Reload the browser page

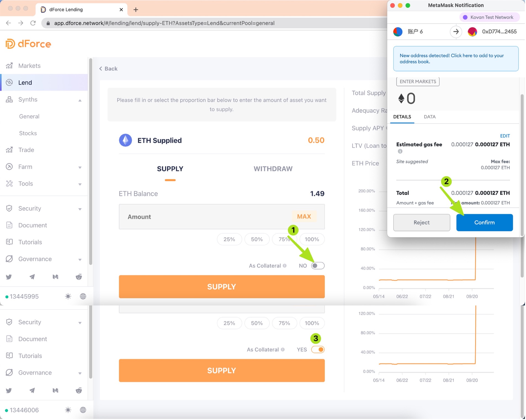(33, 23)
